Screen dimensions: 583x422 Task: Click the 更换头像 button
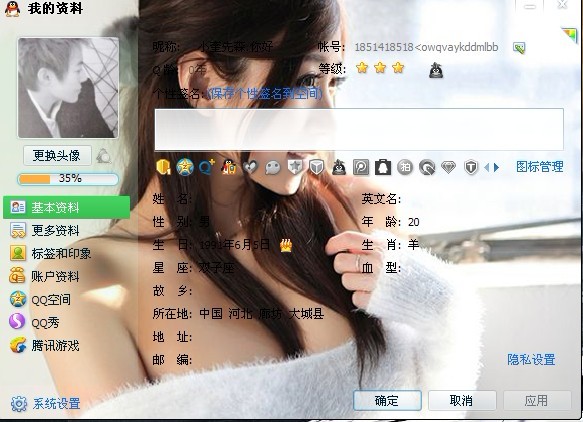pyautogui.click(x=57, y=155)
